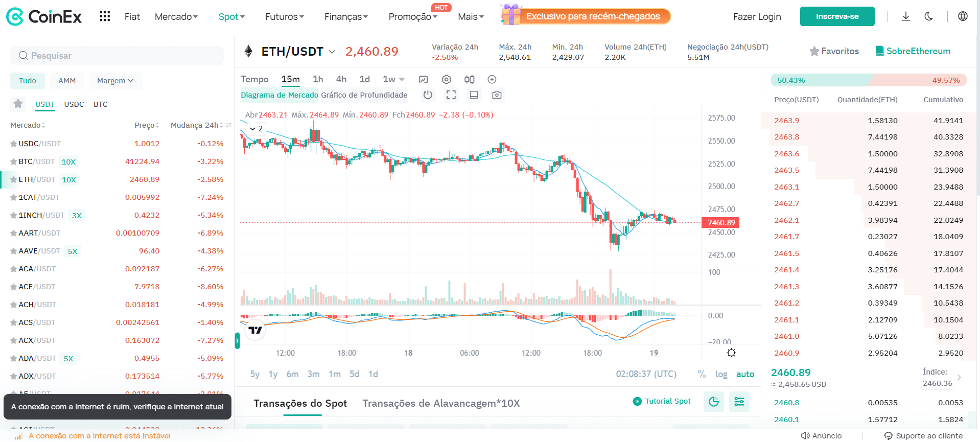The width and height of the screenshot is (980, 442).
Task: Favorite the USDC/USDT row star
Action: click(13, 144)
